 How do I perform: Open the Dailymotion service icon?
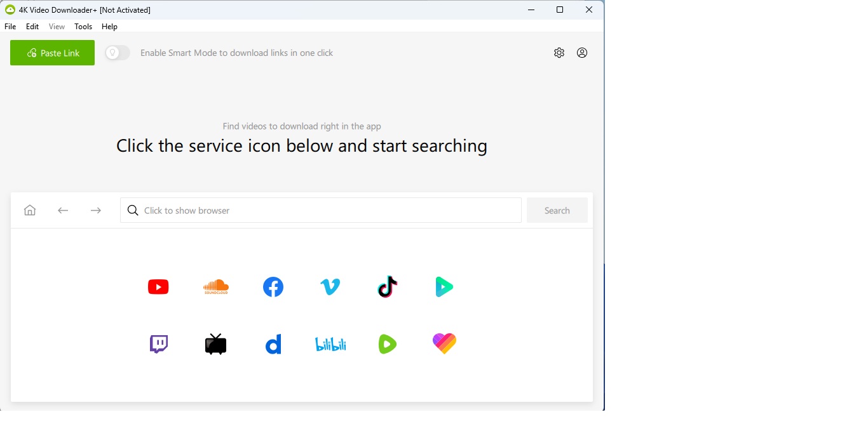(x=273, y=345)
